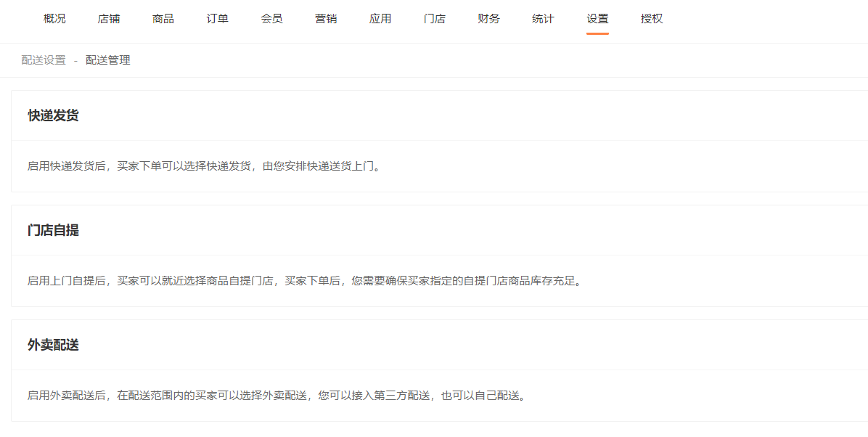Viewport: 868px width, 437px height.
Task: Select the 营销 marketing menu item
Action: (x=326, y=18)
